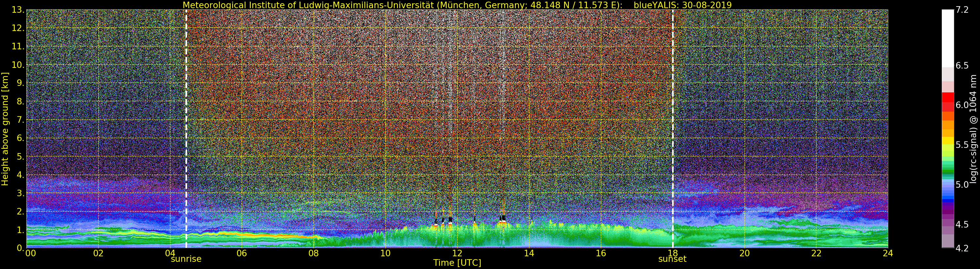Click the 12 tick on the time axis
The height and width of the screenshot is (269, 980).
457,253
